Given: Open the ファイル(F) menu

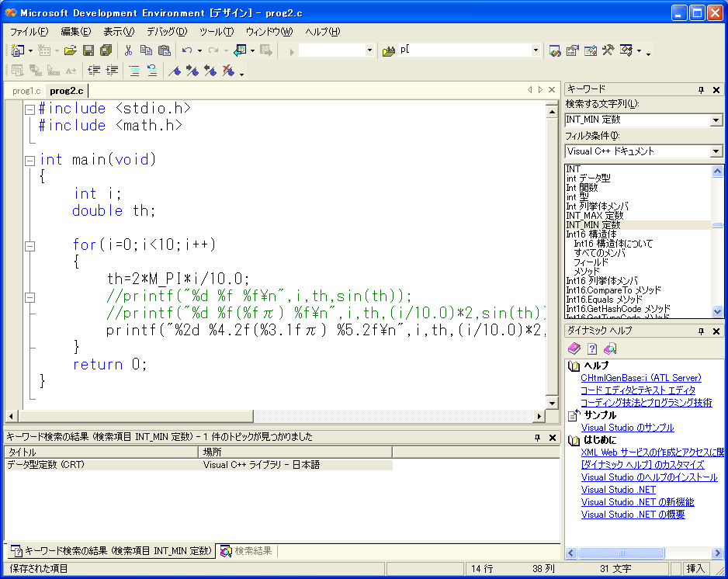Looking at the screenshot, I should point(29,32).
